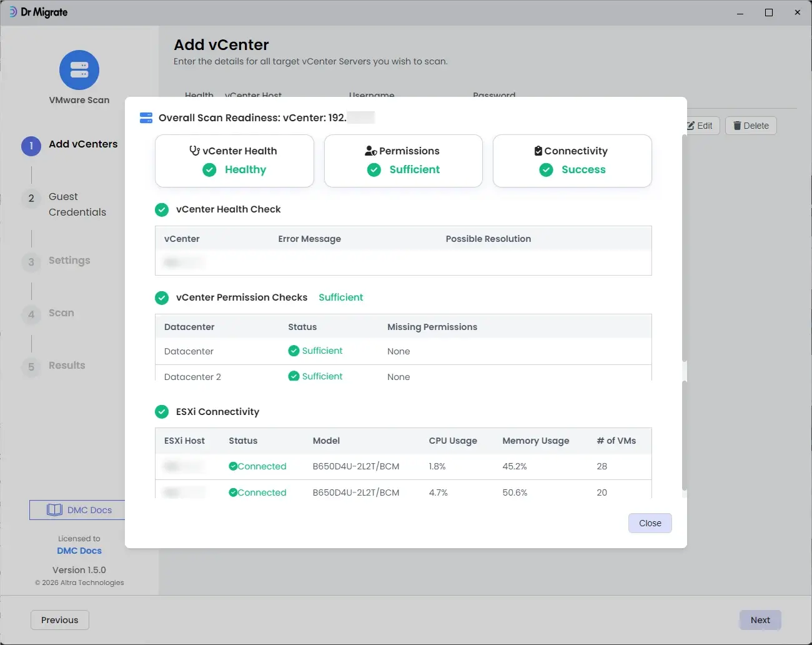Click the vCenter Health Check checkmark icon

click(x=162, y=210)
